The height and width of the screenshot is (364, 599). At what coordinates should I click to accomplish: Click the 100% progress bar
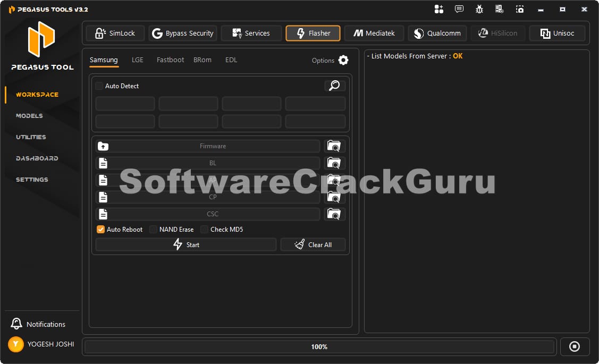pos(319,346)
